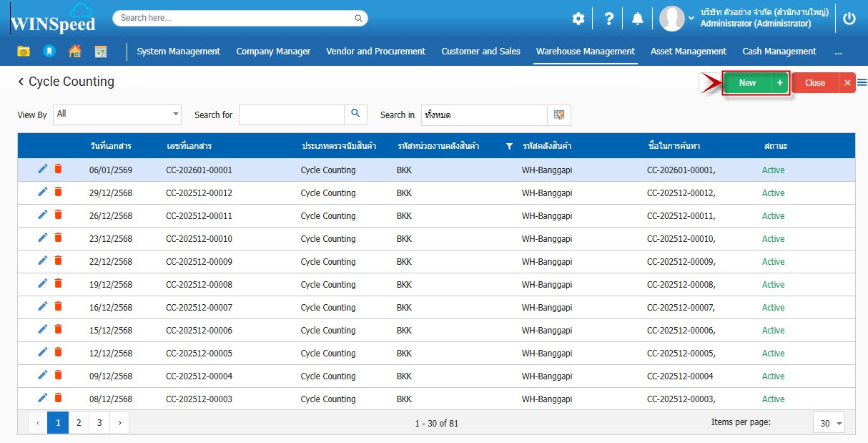This screenshot has height=443, width=868.
Task: Click the help question mark icon
Action: point(608,19)
